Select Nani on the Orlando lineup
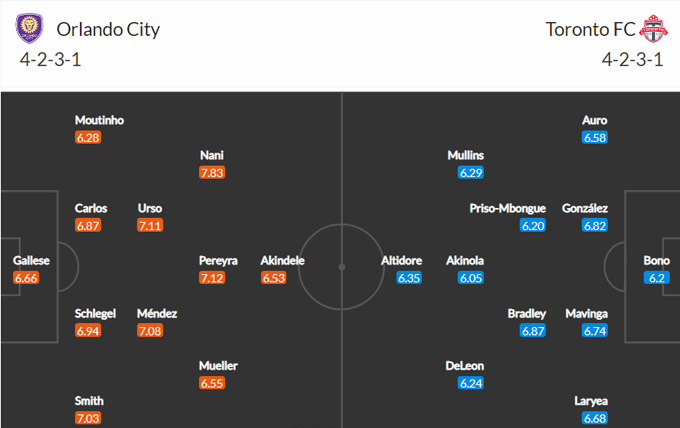The height and width of the screenshot is (428, 680). 211,155
